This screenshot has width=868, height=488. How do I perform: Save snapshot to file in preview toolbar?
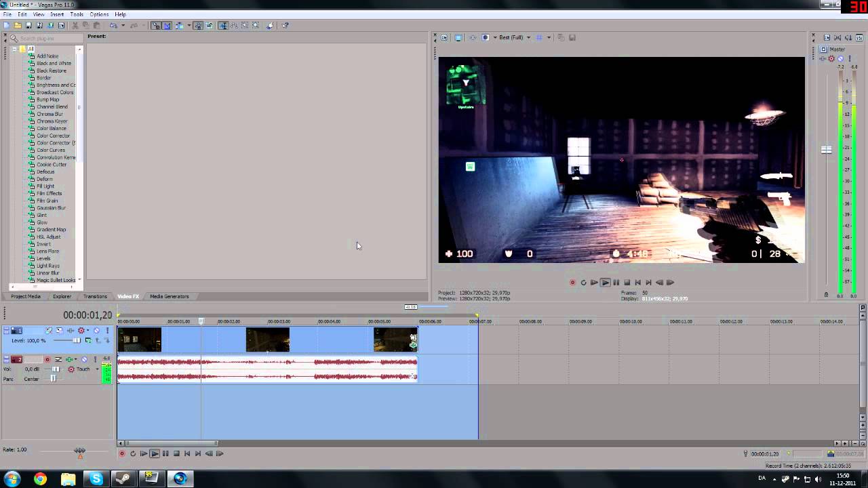pos(572,37)
